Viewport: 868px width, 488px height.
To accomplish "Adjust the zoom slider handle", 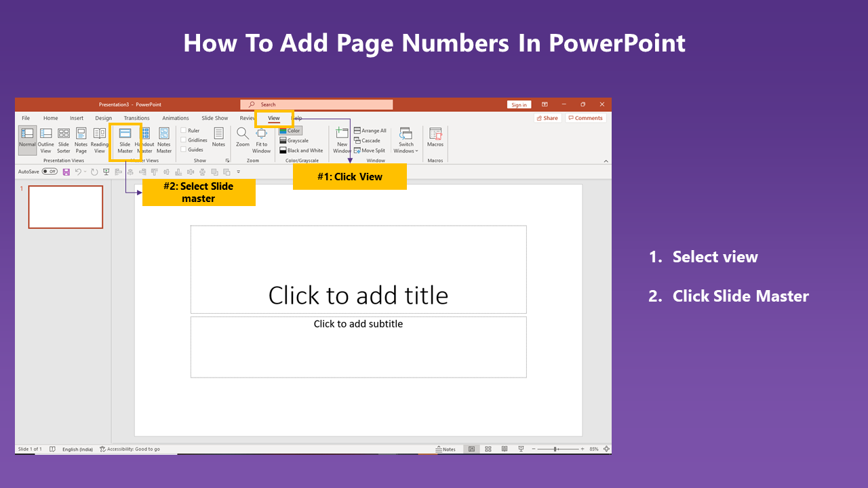I will point(556,449).
